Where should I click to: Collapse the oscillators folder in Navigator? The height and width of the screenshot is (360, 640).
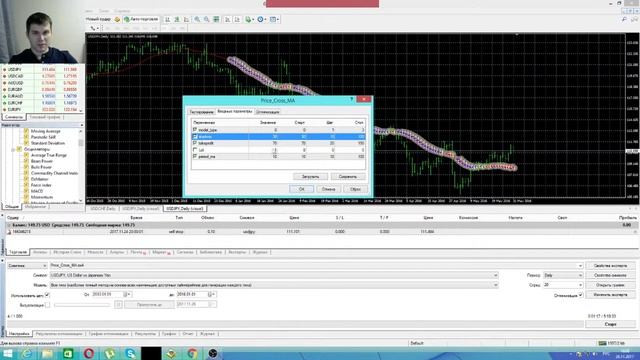tap(13, 149)
